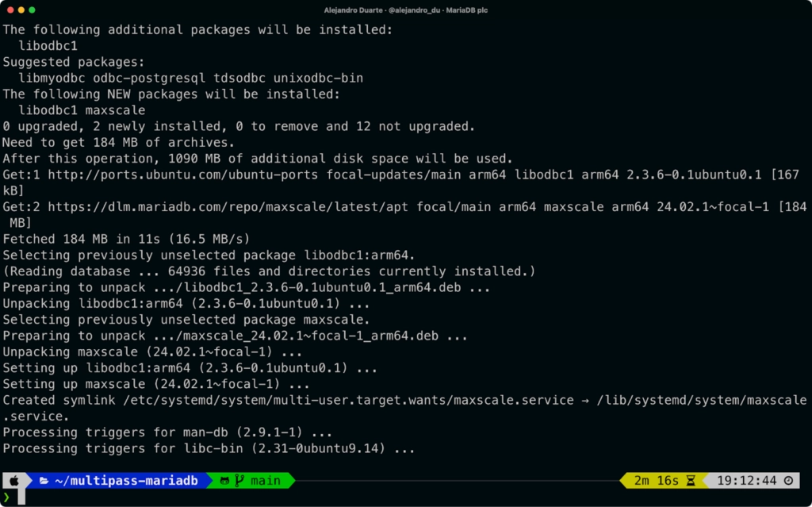Click the powerline arrow before the yellow timer segment
Viewport: 812px width, 507px height.
(623, 480)
